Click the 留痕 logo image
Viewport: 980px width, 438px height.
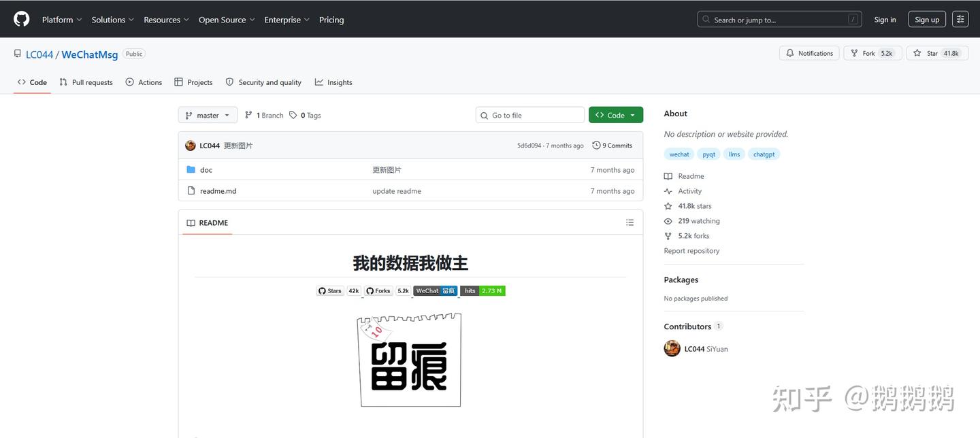(x=410, y=360)
